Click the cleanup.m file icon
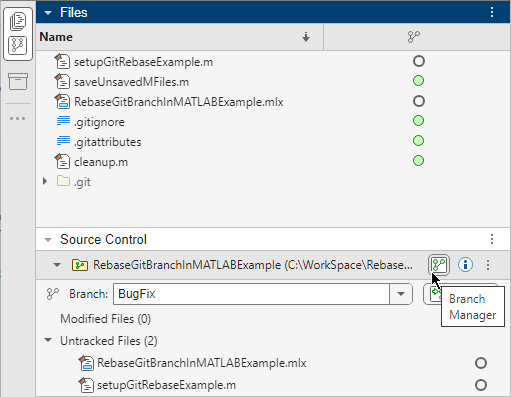511x397 pixels. [62, 162]
